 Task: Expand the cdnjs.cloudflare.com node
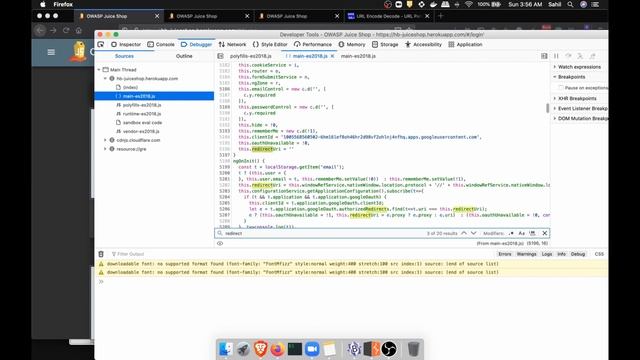(105, 140)
